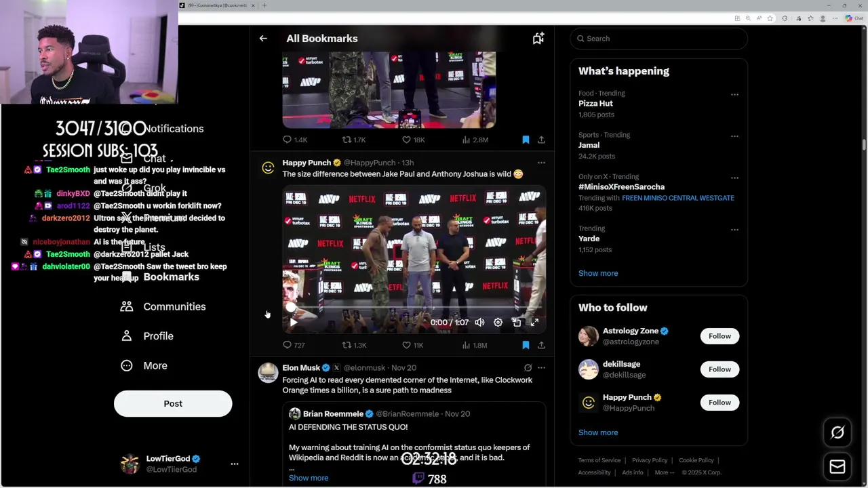Open Grok explain icon on Elon Musk post

point(528,367)
